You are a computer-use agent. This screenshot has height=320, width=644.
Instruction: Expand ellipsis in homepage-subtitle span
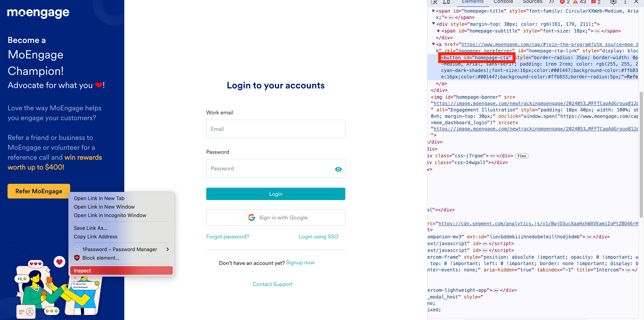coord(597,31)
